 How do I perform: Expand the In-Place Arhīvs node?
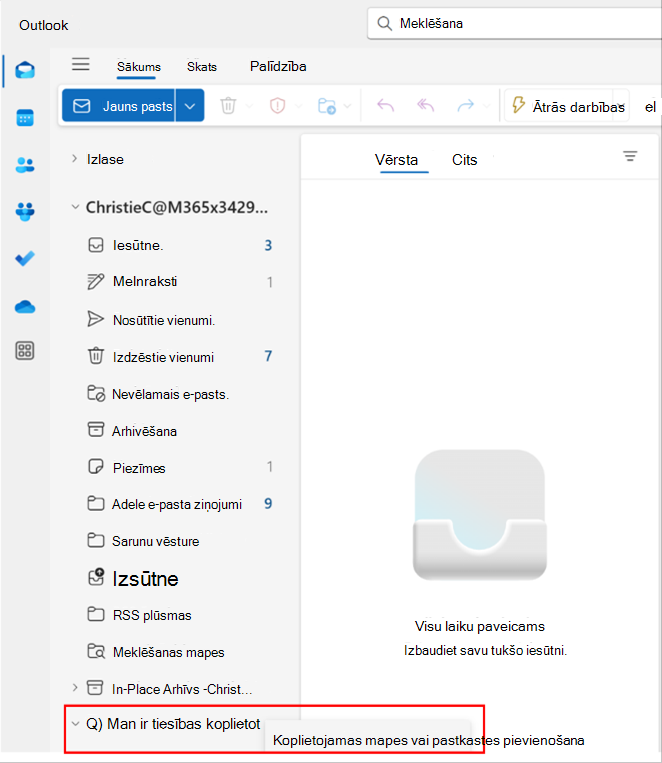74,688
